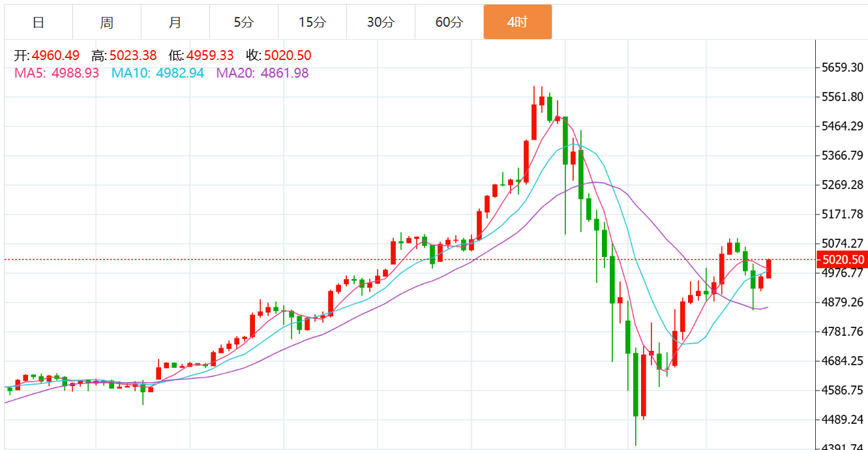Click the high price value 5023.38
This screenshot has width=868, height=450.
click(x=133, y=56)
